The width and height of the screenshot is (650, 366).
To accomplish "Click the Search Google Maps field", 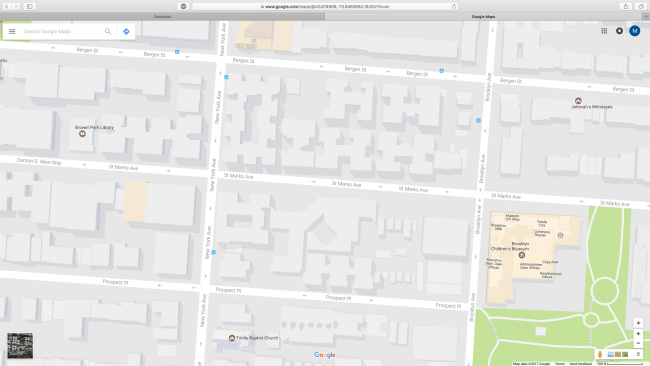I will click(x=62, y=32).
